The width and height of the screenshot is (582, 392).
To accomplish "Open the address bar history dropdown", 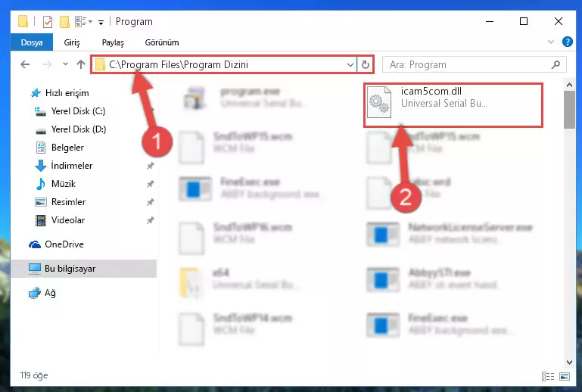I will [350, 64].
